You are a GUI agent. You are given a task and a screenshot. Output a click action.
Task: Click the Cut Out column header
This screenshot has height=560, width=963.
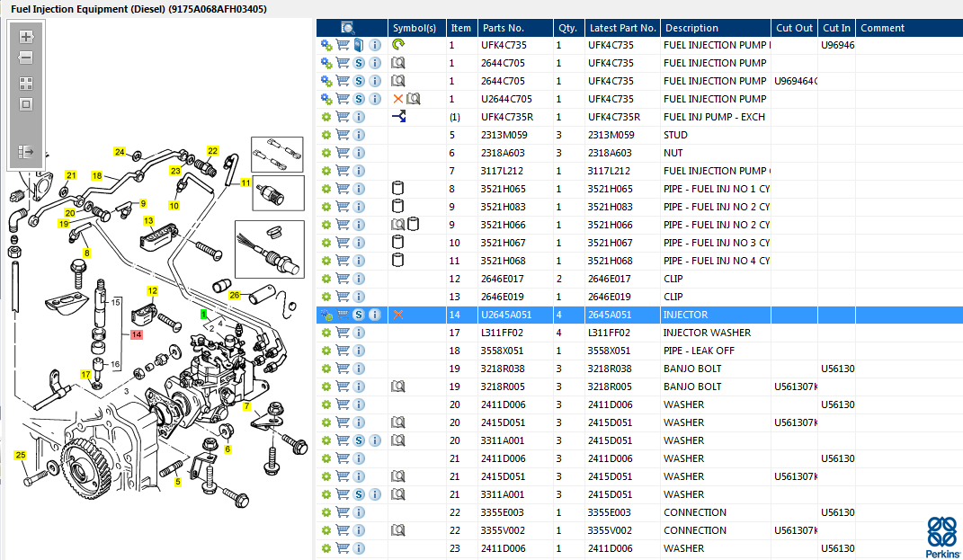(794, 28)
